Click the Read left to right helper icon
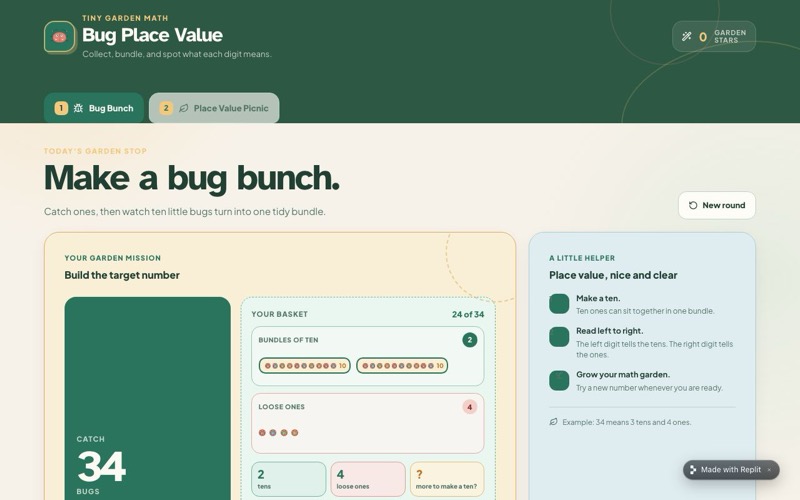Viewport: 800px width, 500px height. tap(559, 337)
